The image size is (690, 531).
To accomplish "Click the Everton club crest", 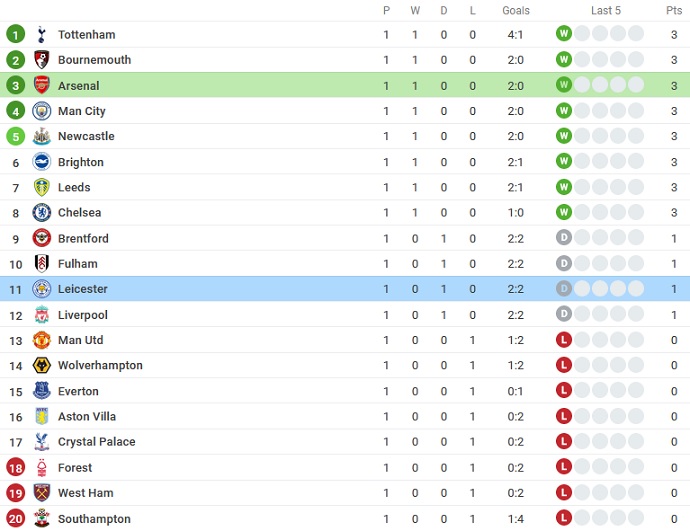I will tap(42, 391).
